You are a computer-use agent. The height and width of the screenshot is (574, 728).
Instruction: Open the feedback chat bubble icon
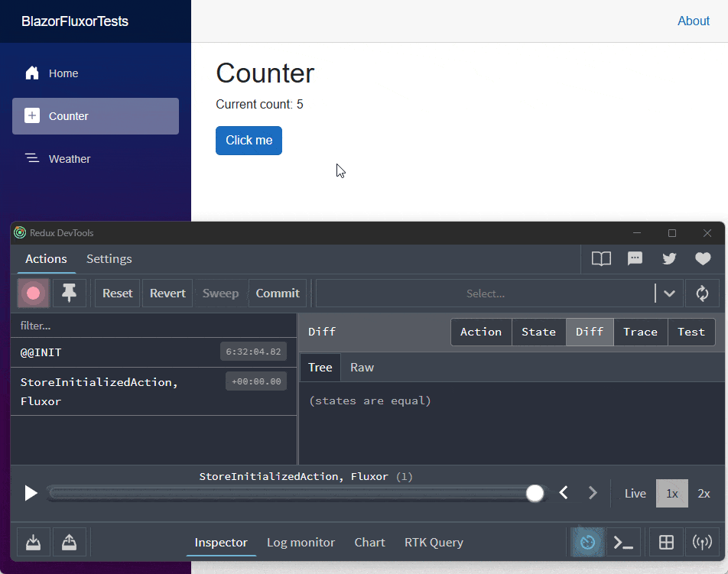pyautogui.click(x=635, y=258)
